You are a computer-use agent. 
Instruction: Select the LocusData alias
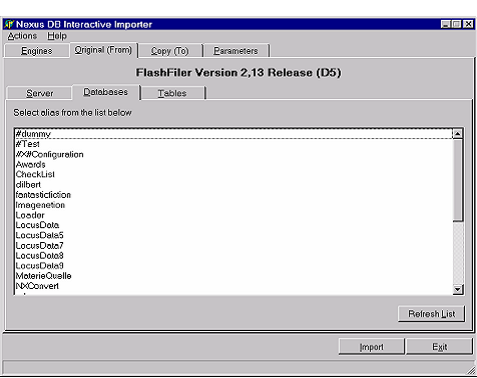click(234, 225)
